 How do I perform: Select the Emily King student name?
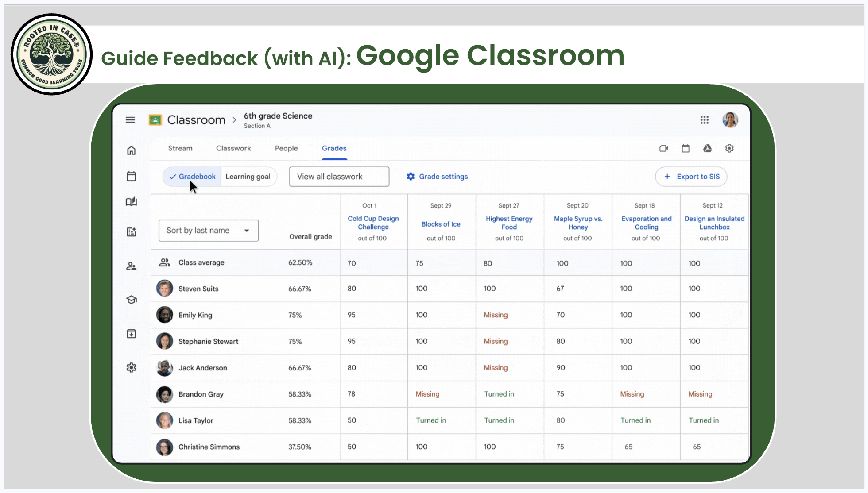(195, 315)
